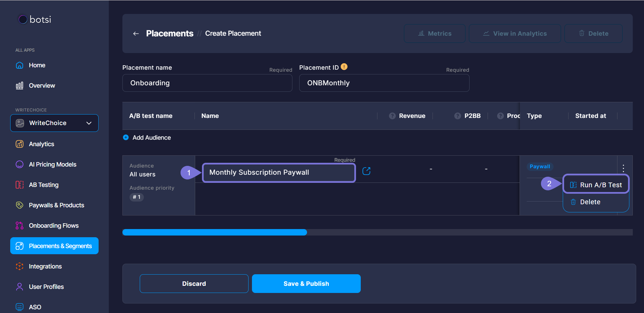Click the Placement name input field
The width and height of the screenshot is (644, 313).
tap(207, 83)
